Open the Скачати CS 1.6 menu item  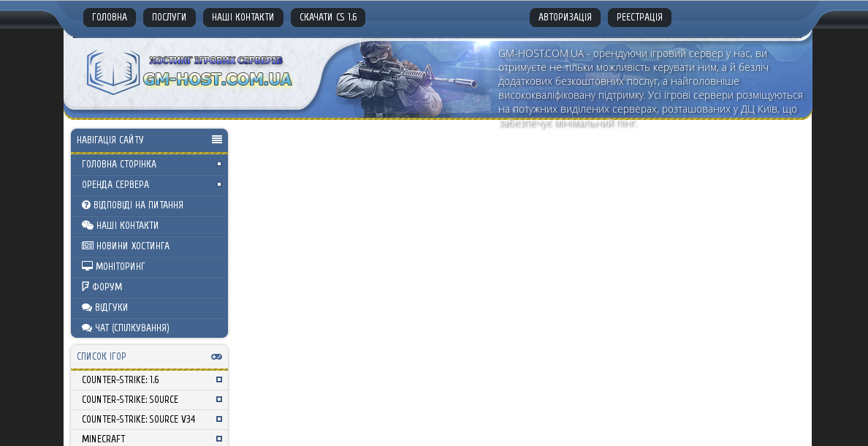[328, 17]
